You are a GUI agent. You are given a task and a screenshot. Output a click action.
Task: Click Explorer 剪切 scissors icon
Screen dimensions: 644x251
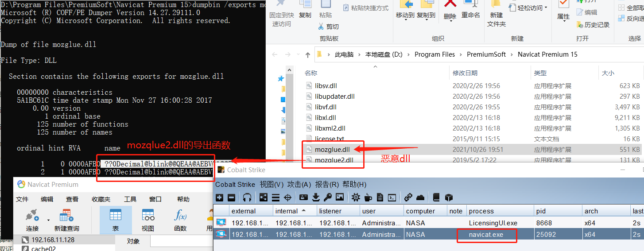tap(321, 27)
